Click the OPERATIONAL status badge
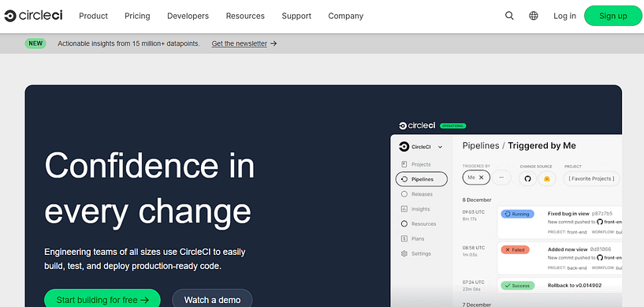The image size is (644, 307). coord(452,125)
